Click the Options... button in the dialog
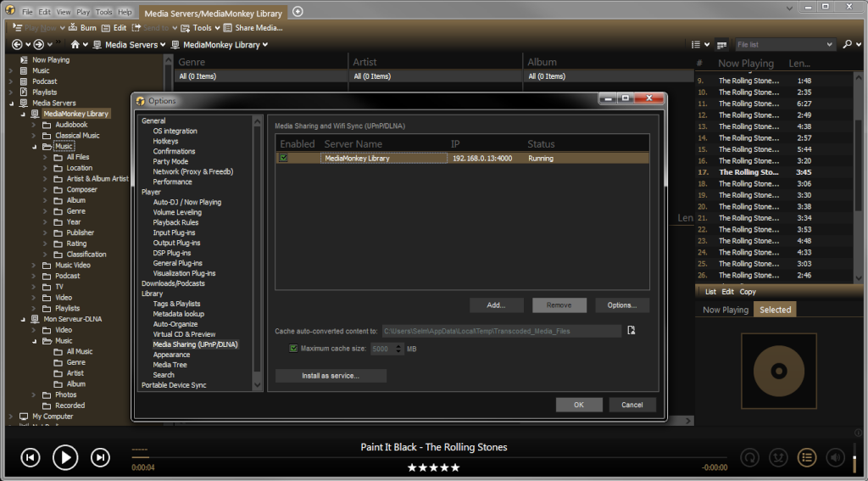Viewport: 868px width, 481px height. [622, 305]
